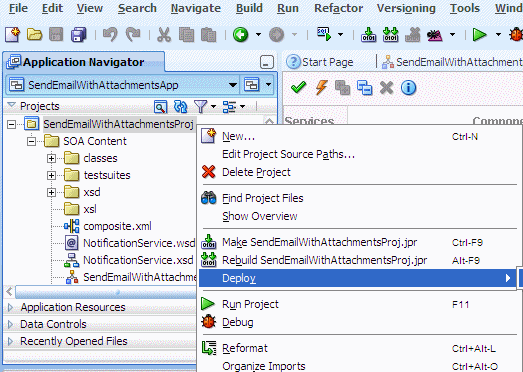Screen dimensions: 523x372
Task: Click the grey X delete icon in editor toolbar
Action: pos(387,88)
